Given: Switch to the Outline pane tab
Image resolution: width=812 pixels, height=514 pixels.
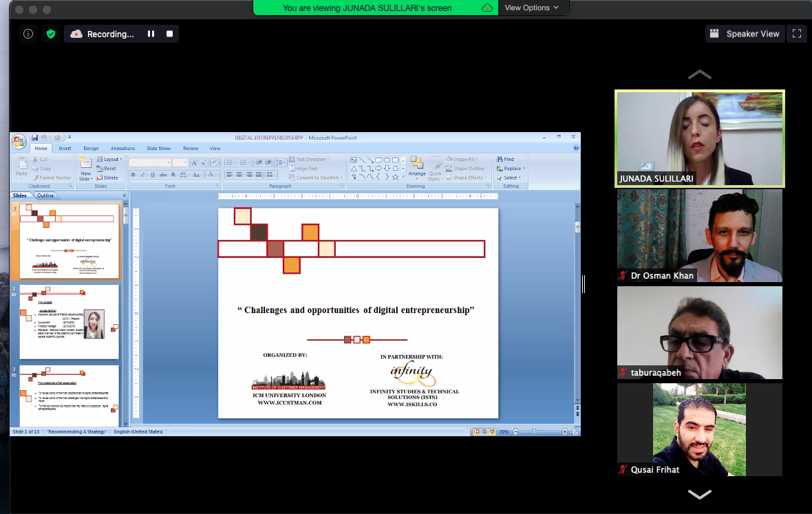Looking at the screenshot, I should click(x=45, y=195).
